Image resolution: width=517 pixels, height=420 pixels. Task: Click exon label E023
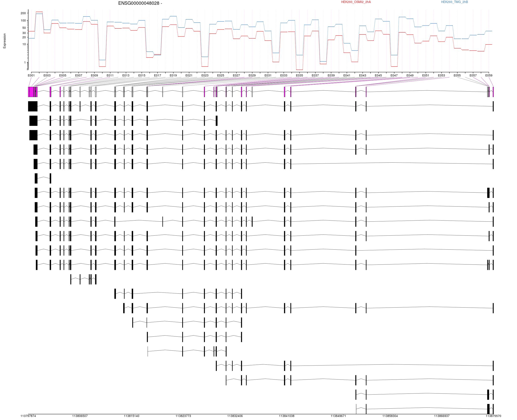point(205,75)
